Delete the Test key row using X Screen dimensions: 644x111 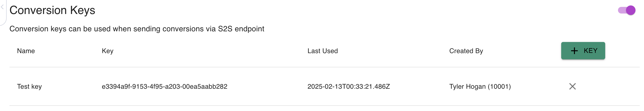(x=572, y=86)
